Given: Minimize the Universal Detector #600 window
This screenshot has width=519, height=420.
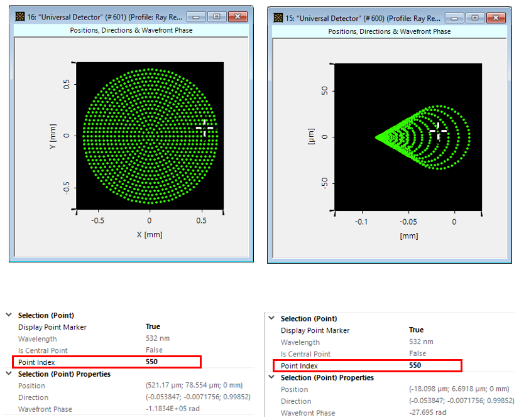Looking at the screenshot, I should (x=456, y=18).
